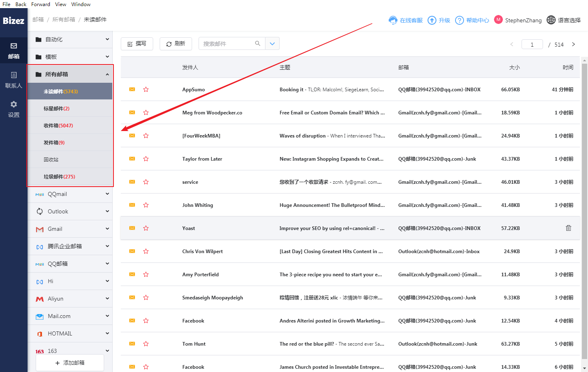
Task: Click 腾讯企业邮箱 icon in sidebar
Action: pos(40,247)
